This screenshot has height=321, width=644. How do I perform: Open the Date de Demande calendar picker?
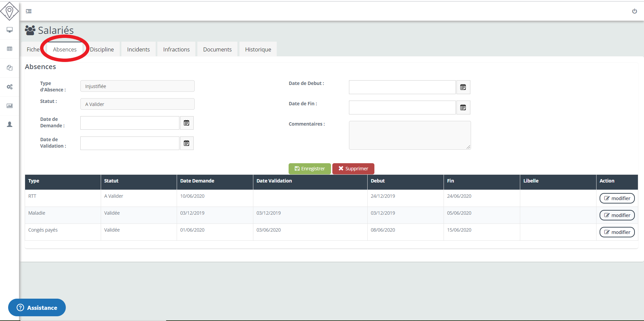click(x=187, y=123)
